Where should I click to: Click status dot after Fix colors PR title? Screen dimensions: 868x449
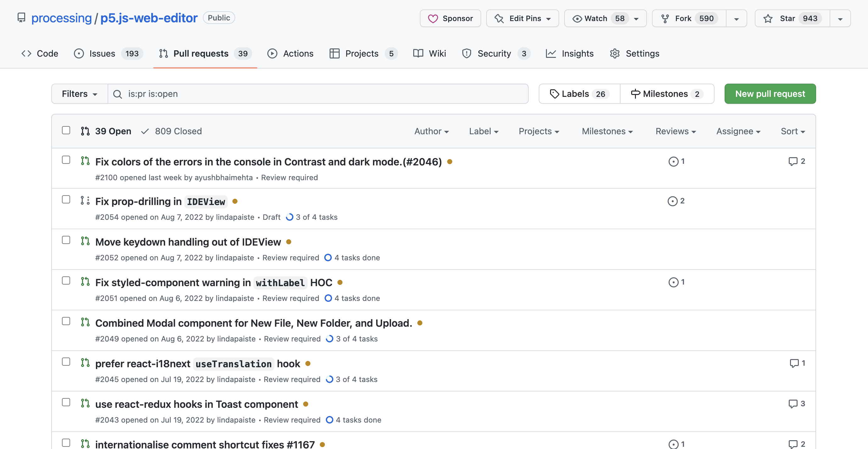[x=449, y=162]
